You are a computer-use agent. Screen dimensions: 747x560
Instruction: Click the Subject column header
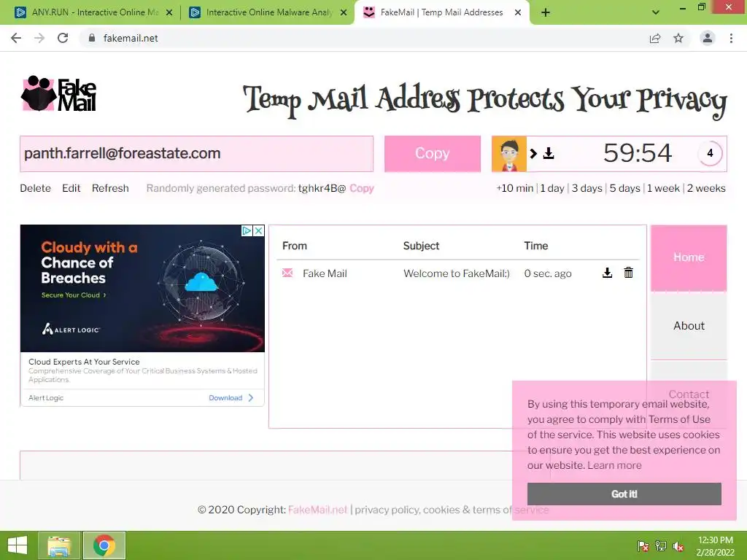click(421, 246)
